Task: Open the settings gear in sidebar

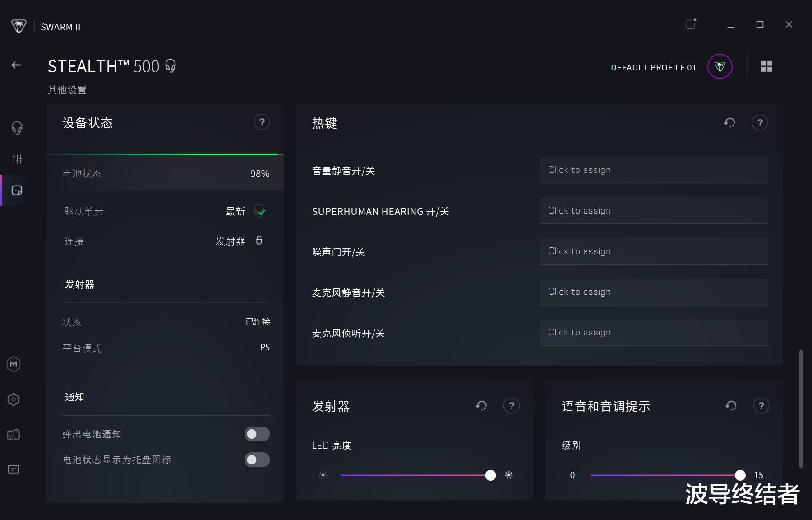Action: click(14, 399)
